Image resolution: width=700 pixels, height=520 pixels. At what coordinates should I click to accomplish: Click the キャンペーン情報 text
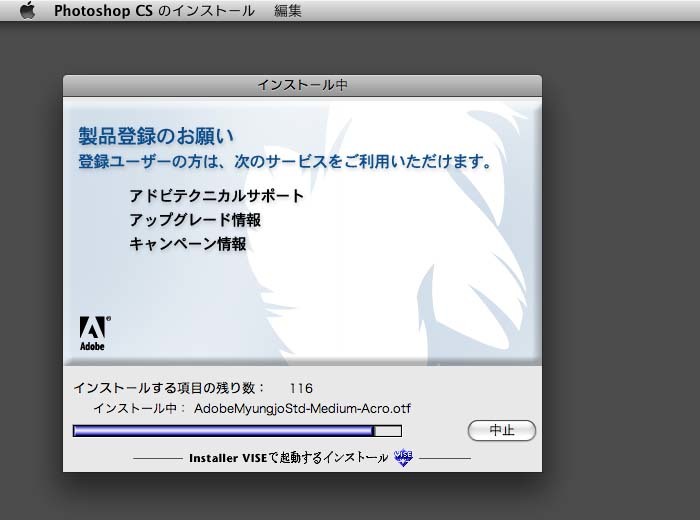(188, 244)
